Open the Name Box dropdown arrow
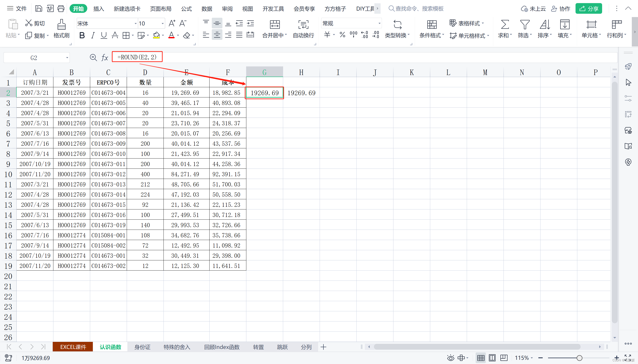Viewport: 638px width, 364px height. click(67, 58)
